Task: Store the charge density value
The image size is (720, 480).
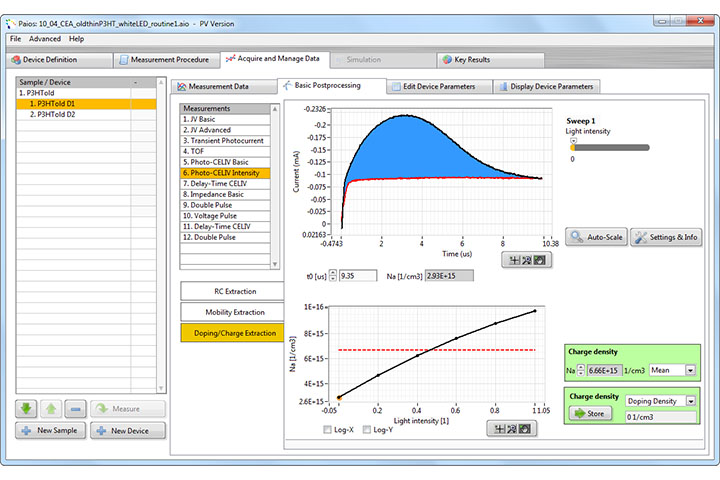Action: 590,413
